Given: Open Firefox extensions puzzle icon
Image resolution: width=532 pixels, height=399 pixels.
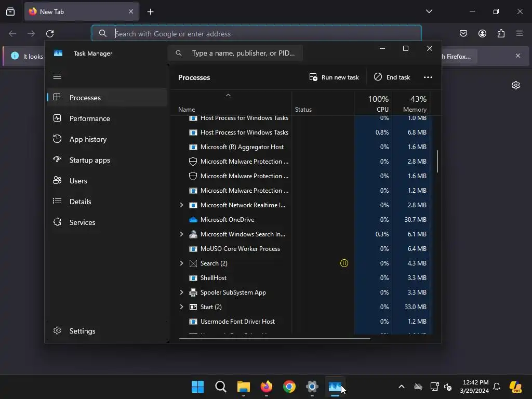Looking at the screenshot, I should [501, 34].
